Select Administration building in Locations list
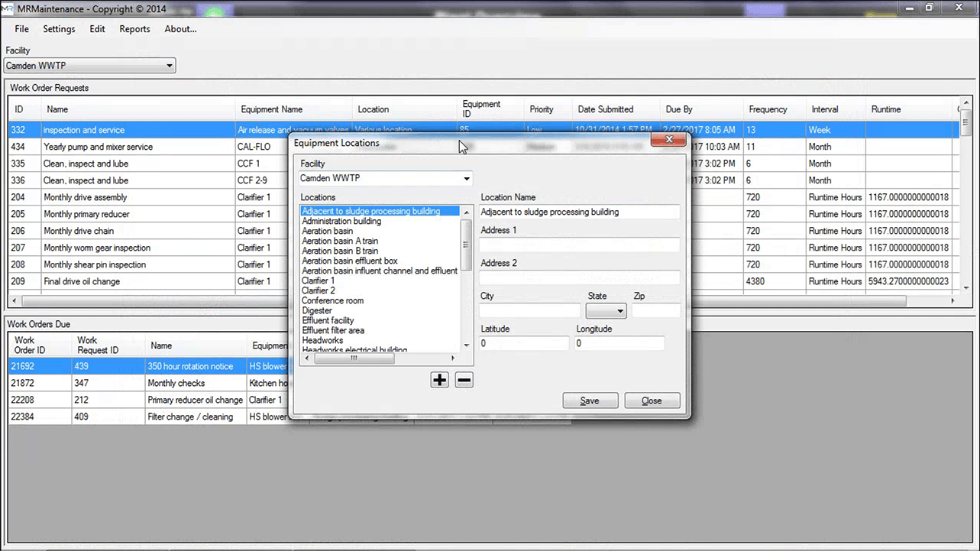 (341, 222)
